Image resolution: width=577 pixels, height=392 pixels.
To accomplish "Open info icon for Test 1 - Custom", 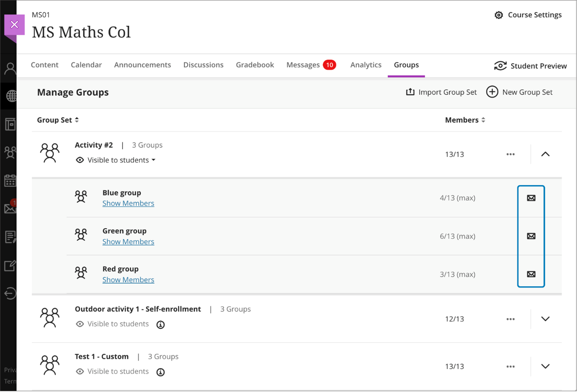I will 160,372.
